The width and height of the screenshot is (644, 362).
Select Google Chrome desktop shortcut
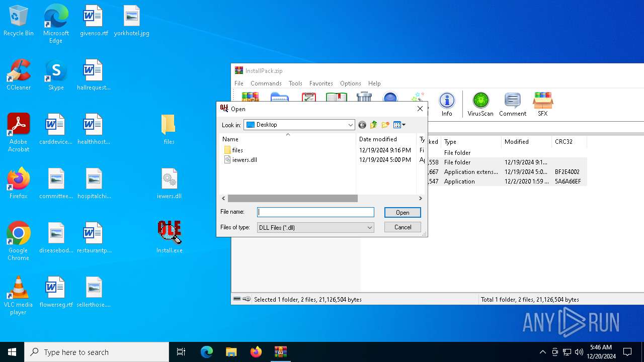pos(19,241)
